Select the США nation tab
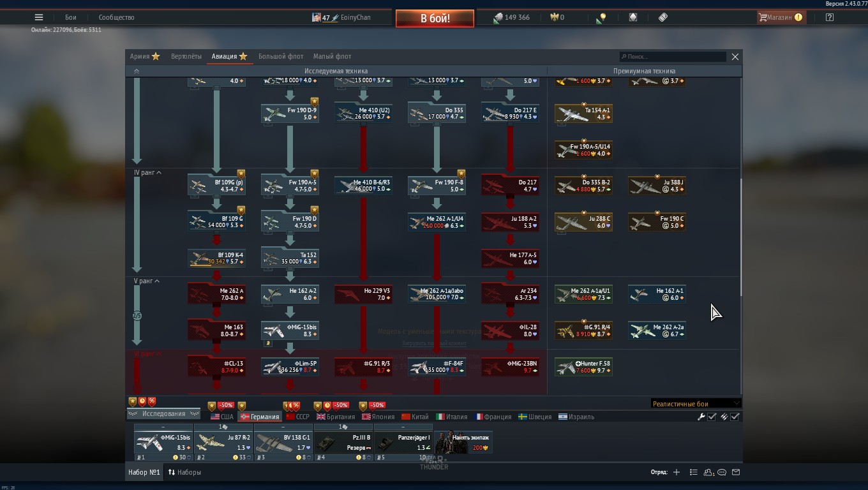 [222, 417]
